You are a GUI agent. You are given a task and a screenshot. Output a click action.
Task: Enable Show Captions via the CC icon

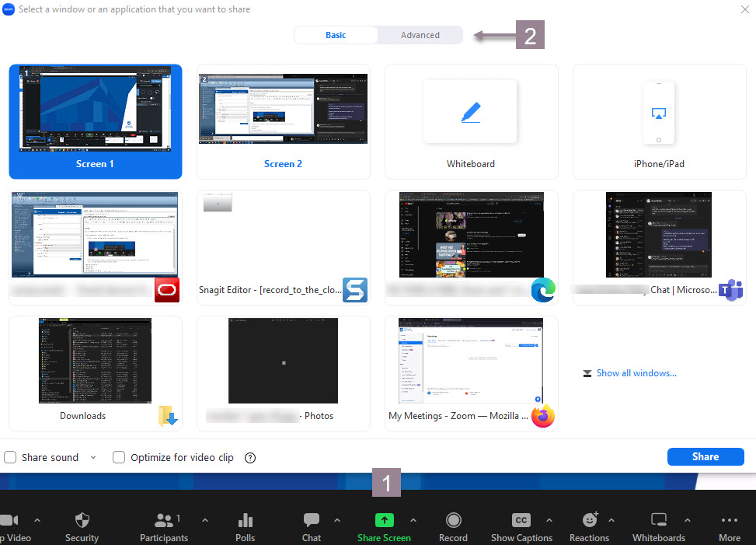coord(521,521)
